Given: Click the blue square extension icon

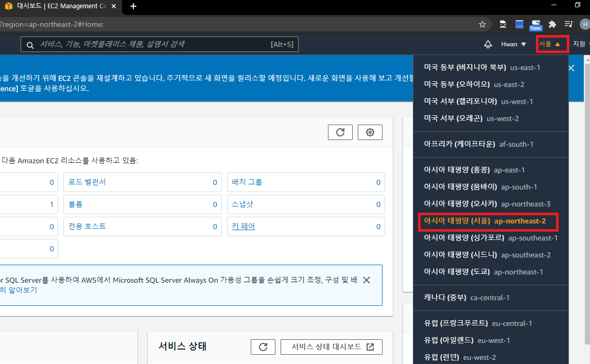Looking at the screenshot, I should click(x=519, y=25).
